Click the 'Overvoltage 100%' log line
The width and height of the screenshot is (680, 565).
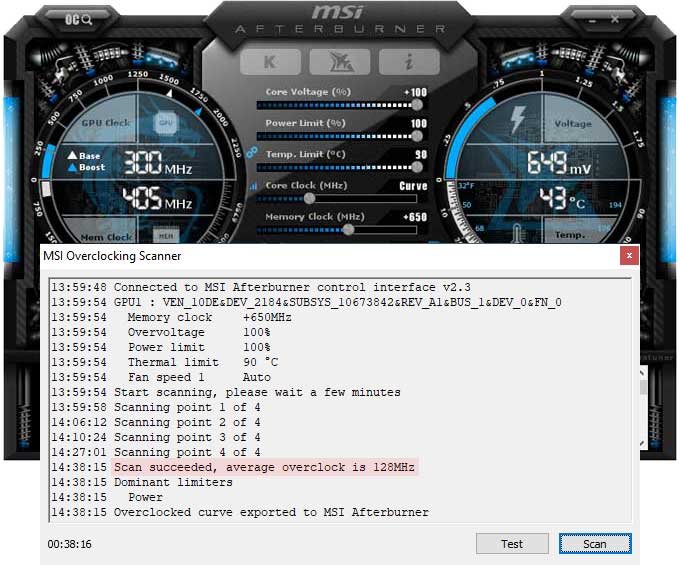point(161,332)
